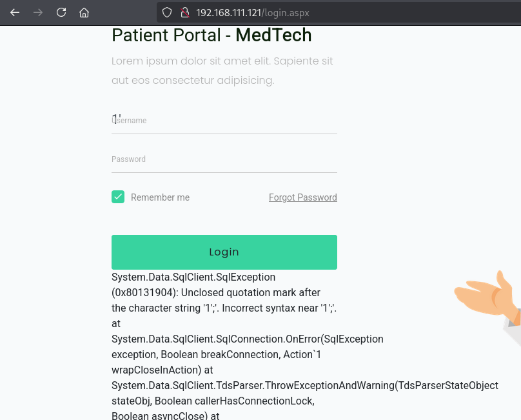Click the Unclosed quotation mark error line
Viewport: 521px width, 420px height.
[x=215, y=292]
